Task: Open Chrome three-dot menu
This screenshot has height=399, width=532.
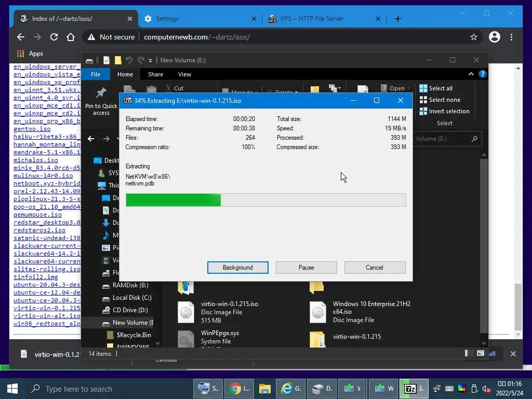Action: (x=511, y=37)
